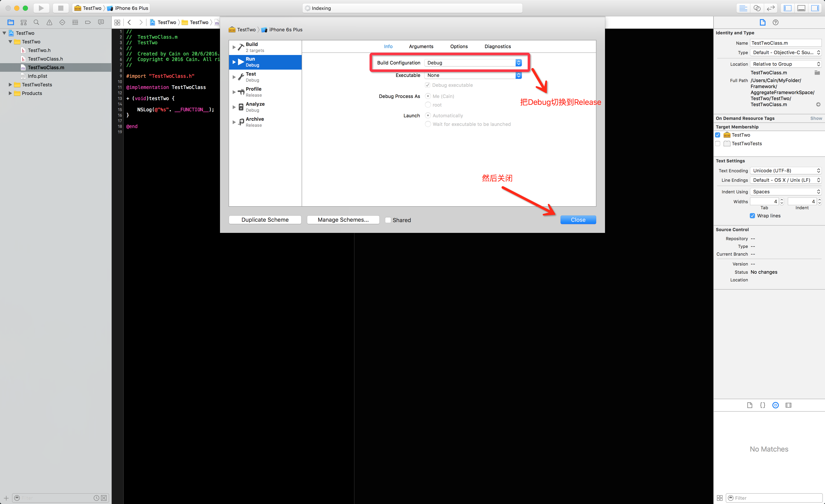The image size is (825, 504).
Task: Open the Build Configuration dropdown
Action: pyautogui.click(x=473, y=63)
